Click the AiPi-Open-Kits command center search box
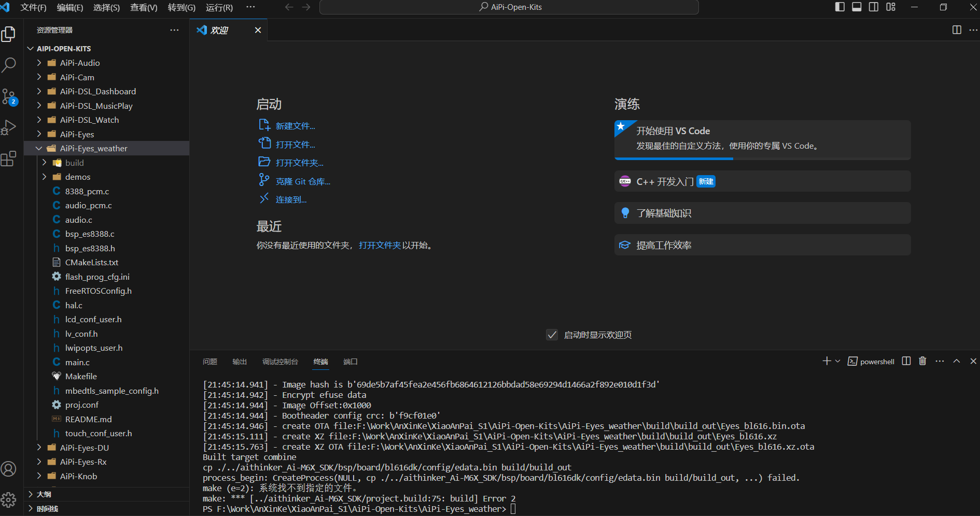 (509, 7)
